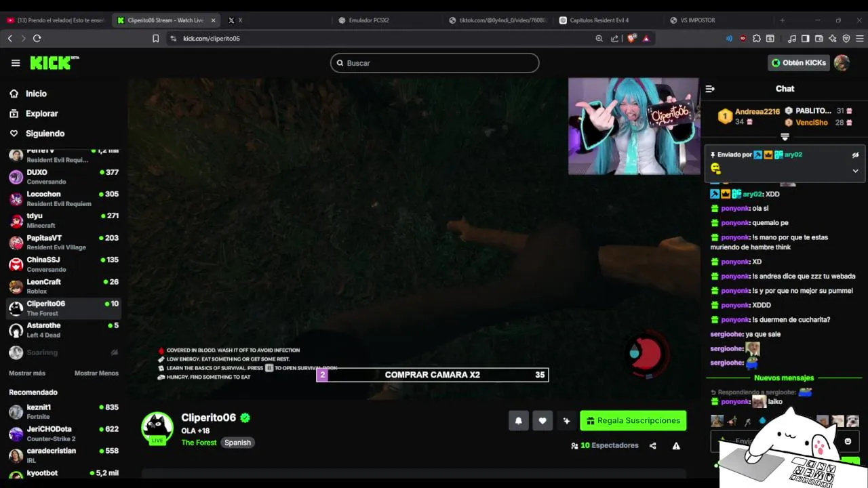Open keznit1 recommended channel

click(x=63, y=411)
